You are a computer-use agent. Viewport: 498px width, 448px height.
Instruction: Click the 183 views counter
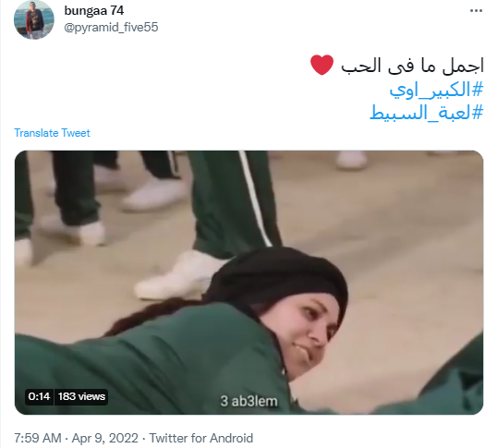[81, 396]
